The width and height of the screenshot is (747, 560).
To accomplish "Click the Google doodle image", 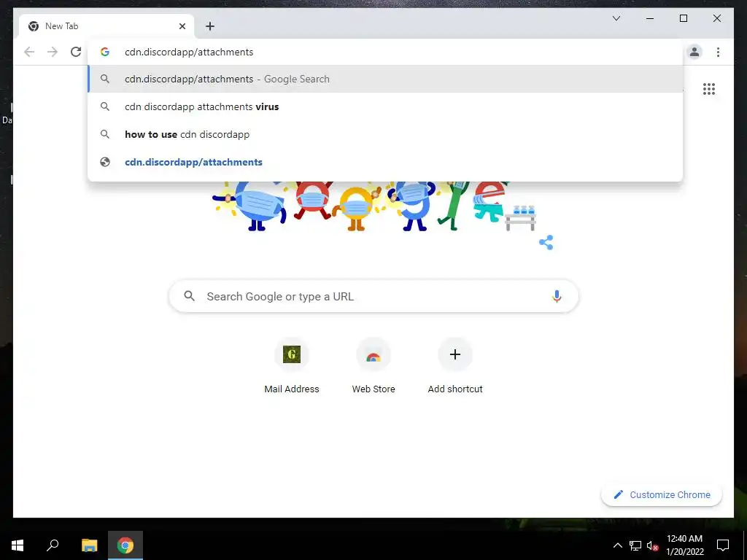I will (374, 206).
